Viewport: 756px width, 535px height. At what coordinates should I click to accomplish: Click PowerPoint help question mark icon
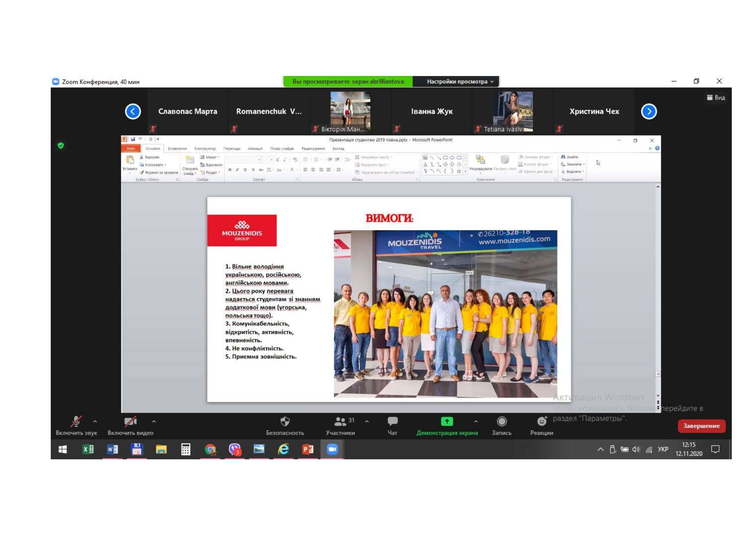point(657,148)
